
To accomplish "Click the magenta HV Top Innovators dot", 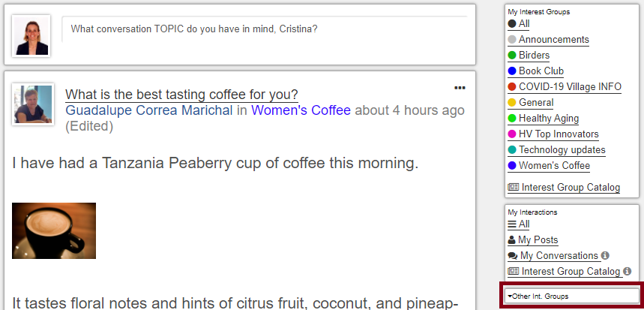I will (x=512, y=134).
